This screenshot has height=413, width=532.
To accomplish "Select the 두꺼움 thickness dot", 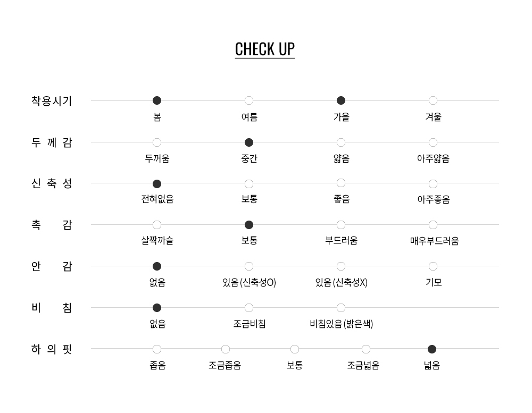I will pyautogui.click(x=157, y=142).
